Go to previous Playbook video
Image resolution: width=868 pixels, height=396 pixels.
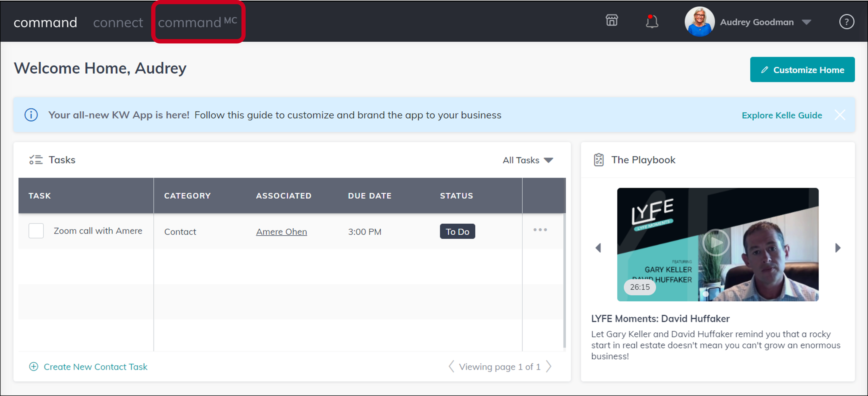(598, 248)
